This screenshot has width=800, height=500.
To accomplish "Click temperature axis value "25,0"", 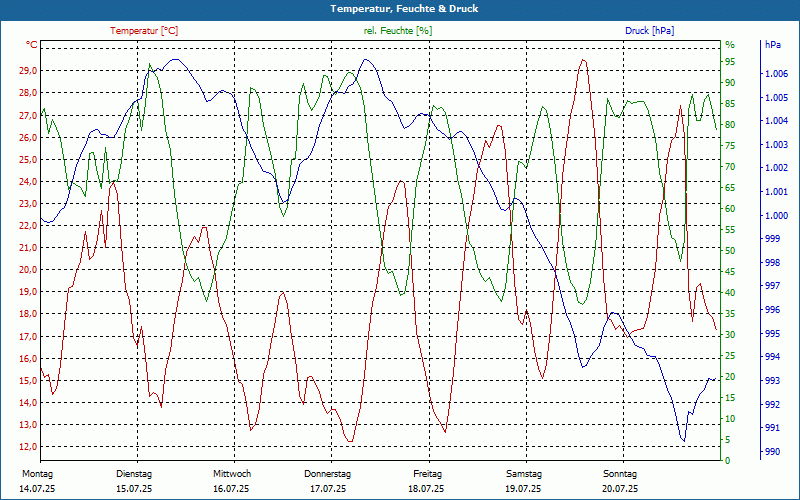I will click(x=28, y=159).
